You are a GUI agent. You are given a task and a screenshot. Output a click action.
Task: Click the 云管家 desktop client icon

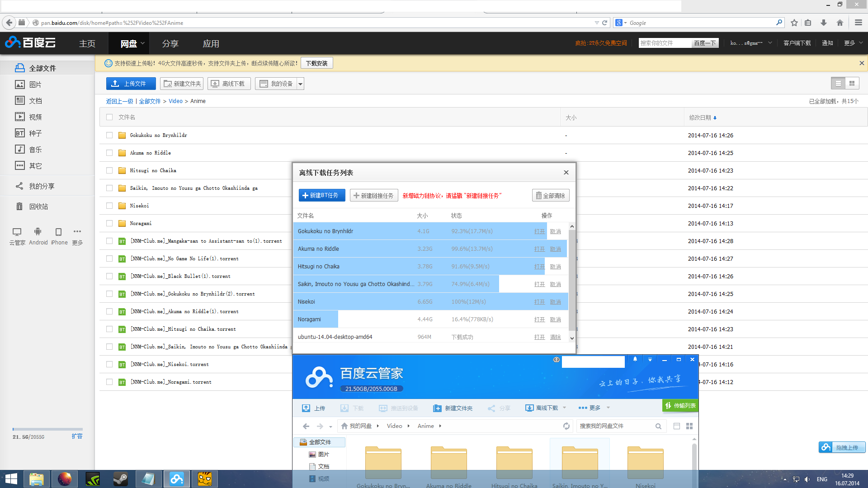point(17,237)
